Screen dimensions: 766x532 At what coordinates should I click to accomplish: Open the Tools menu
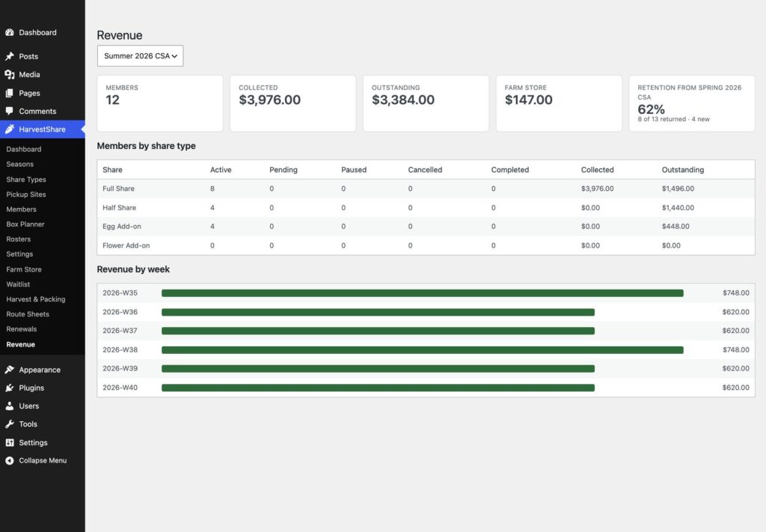(43, 424)
